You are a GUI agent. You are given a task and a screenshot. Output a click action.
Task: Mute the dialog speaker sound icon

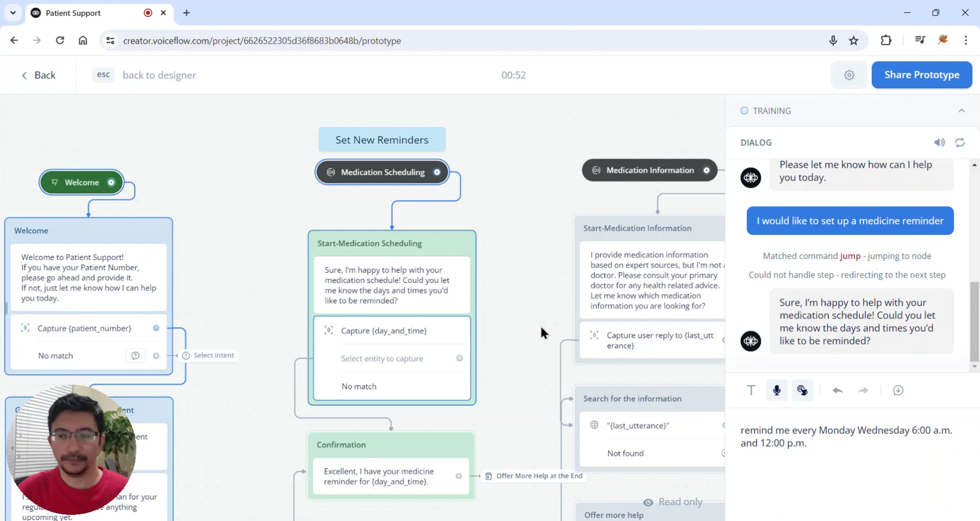point(939,142)
